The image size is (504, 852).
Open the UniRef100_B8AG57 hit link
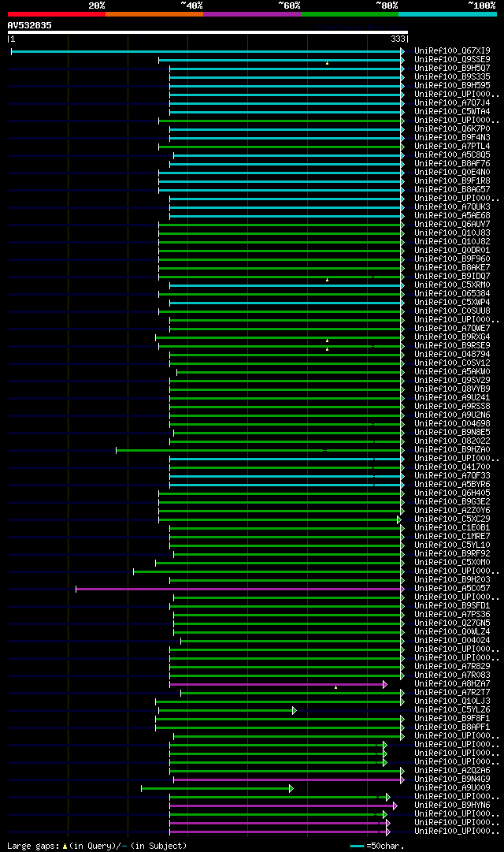pos(452,190)
